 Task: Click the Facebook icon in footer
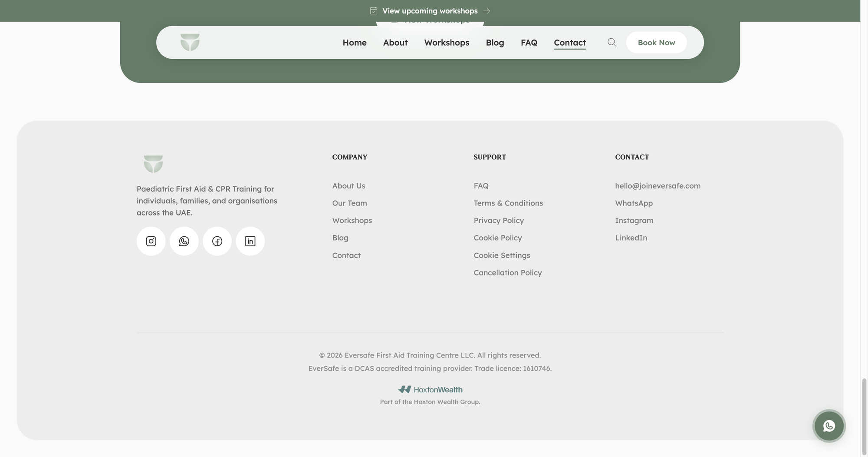click(217, 241)
